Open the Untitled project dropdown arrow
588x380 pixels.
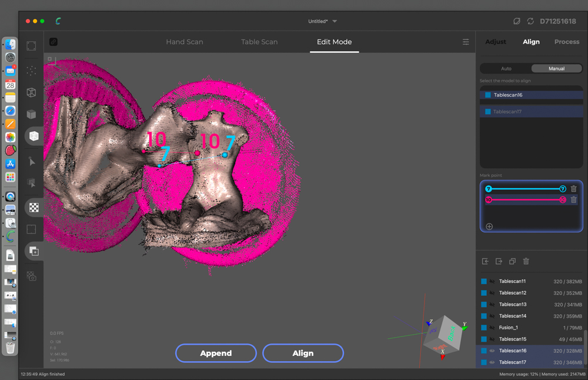coord(335,21)
